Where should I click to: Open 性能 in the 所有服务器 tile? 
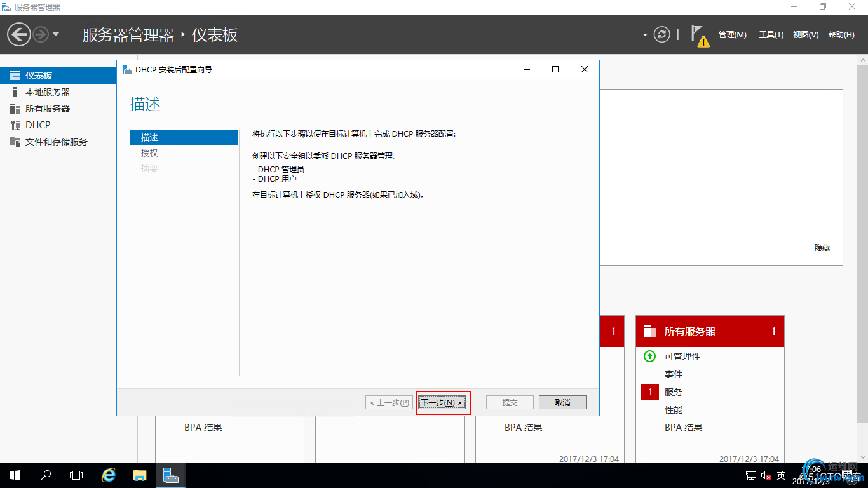674,410
